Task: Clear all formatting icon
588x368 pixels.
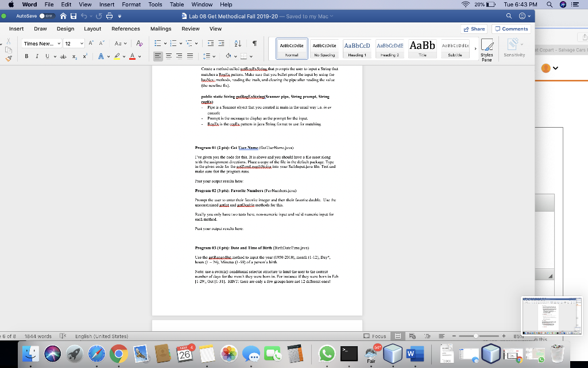Action: point(140,44)
